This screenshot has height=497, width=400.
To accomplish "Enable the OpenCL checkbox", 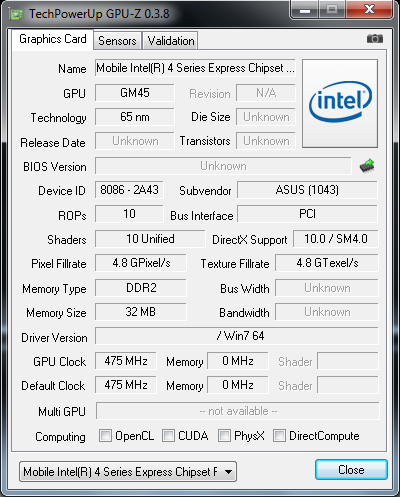I will tap(105, 436).
